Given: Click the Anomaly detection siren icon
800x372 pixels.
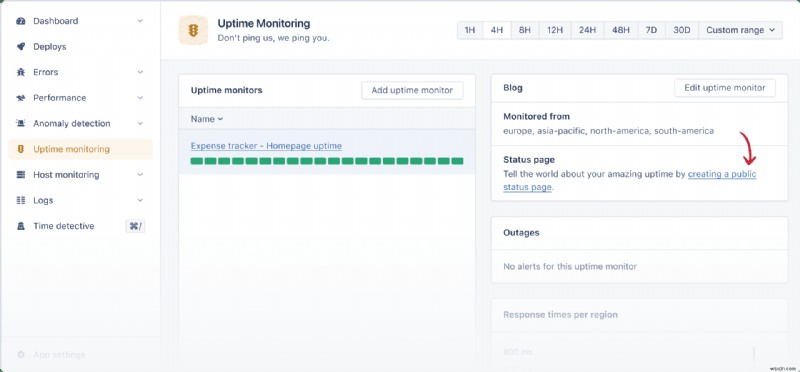Looking at the screenshot, I should click(x=21, y=123).
